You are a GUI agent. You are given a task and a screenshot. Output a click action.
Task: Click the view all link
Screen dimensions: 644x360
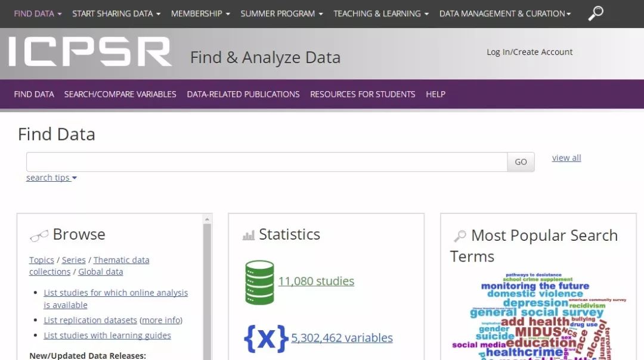point(566,158)
